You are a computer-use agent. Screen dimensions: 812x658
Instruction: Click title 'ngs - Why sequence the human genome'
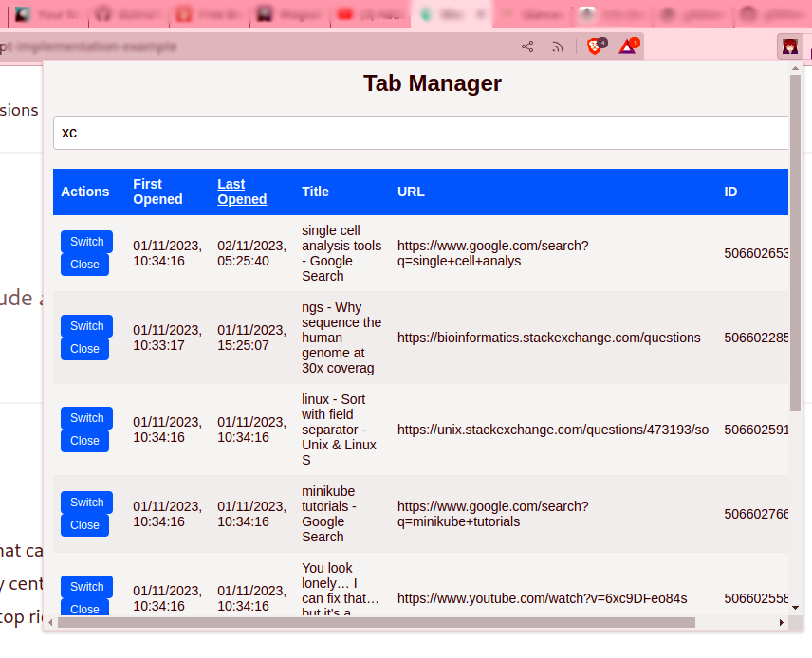(341, 338)
